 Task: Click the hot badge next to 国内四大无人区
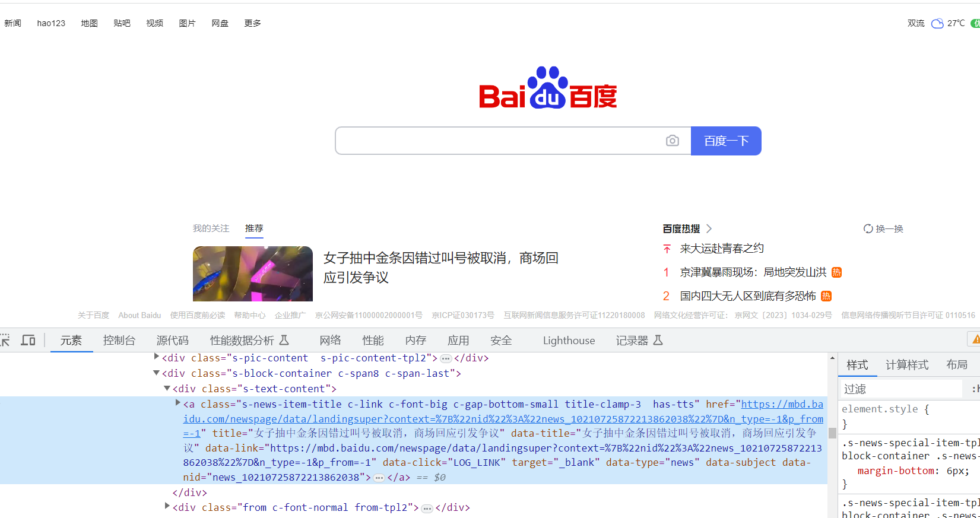826,296
